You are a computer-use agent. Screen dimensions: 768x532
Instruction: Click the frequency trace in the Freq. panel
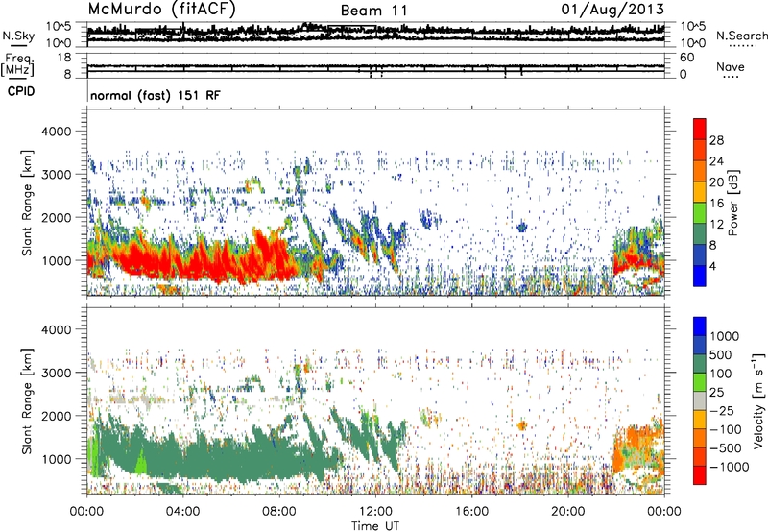click(x=375, y=66)
